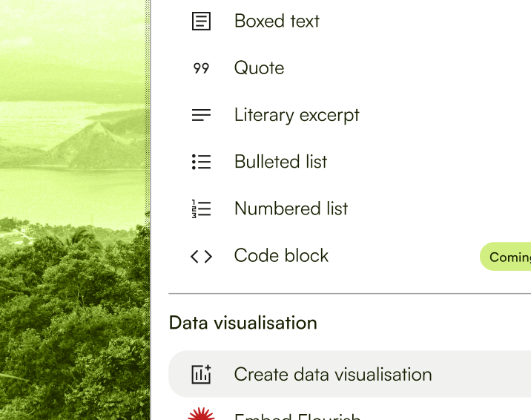Screen dimensions: 531x420
Task: Pick Literary excerpt from the list
Action: tap(297, 115)
